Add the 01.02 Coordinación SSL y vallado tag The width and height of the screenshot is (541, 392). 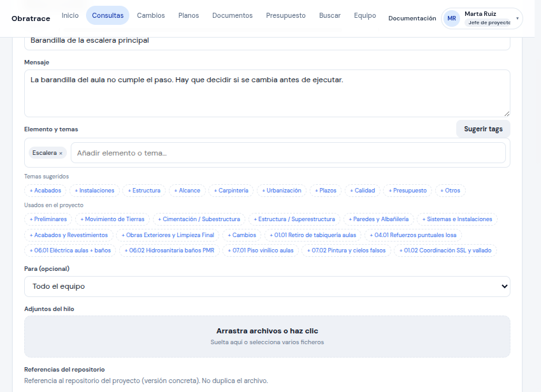coord(445,250)
